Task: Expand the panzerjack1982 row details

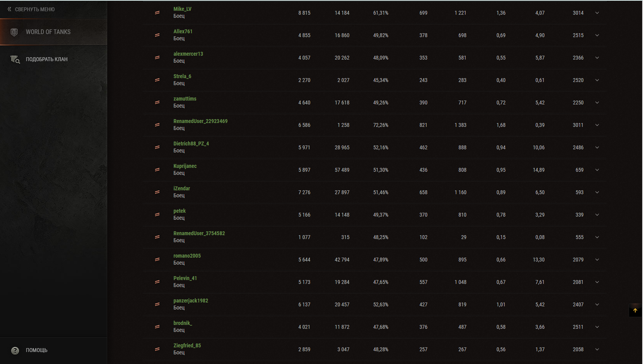Action: pyautogui.click(x=597, y=304)
